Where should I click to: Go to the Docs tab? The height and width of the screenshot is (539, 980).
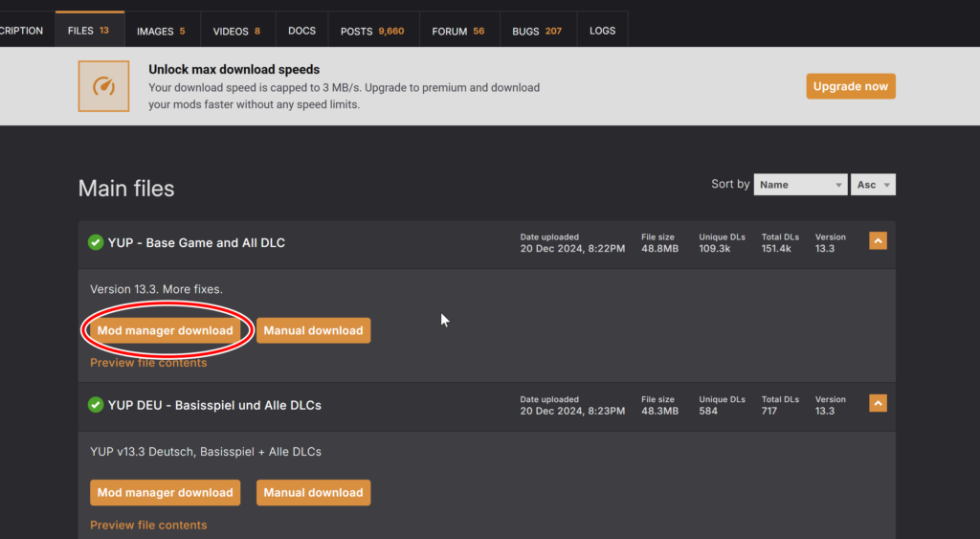[301, 31]
